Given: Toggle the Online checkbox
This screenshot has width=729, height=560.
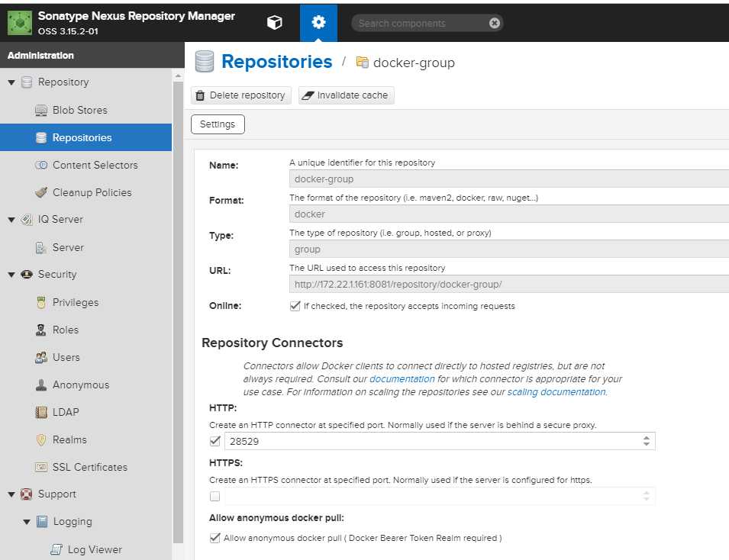Looking at the screenshot, I should tap(295, 306).
